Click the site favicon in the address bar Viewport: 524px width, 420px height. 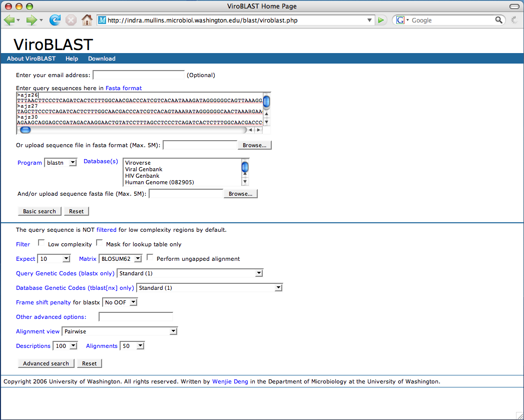point(102,21)
